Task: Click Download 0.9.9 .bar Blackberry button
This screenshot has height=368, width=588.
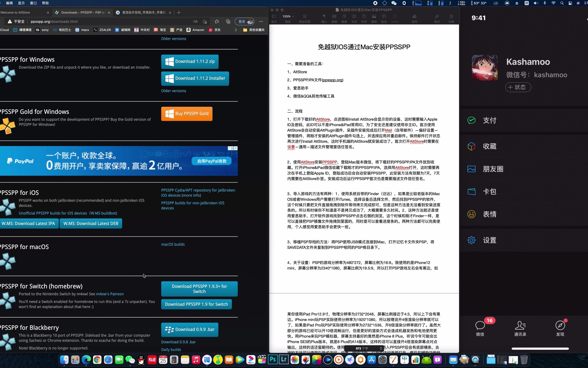Action: [x=190, y=330]
